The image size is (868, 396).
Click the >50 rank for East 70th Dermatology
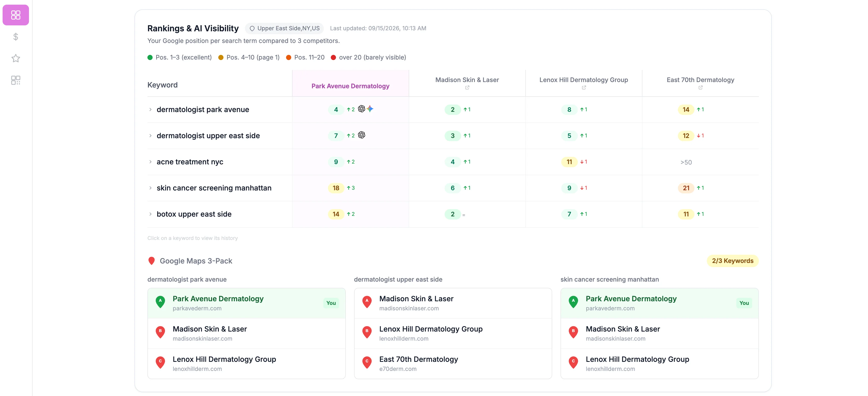(686, 162)
